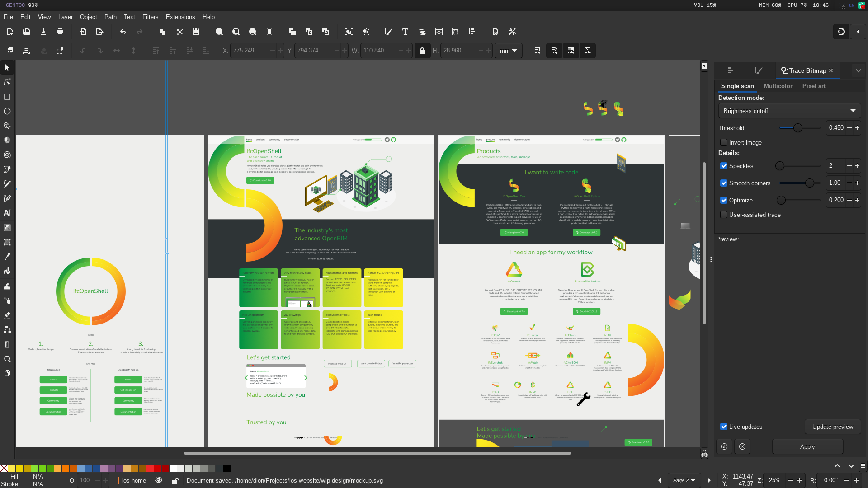Select the Node edit tool

click(7, 82)
